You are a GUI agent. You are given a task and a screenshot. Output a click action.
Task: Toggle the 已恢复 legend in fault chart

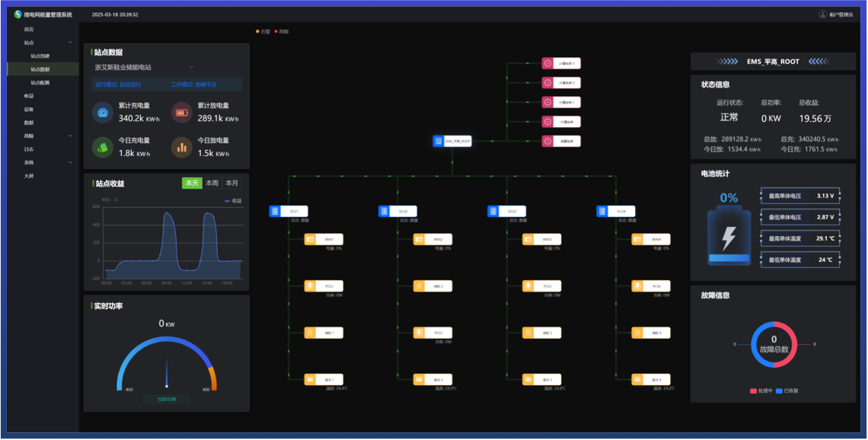pos(787,391)
